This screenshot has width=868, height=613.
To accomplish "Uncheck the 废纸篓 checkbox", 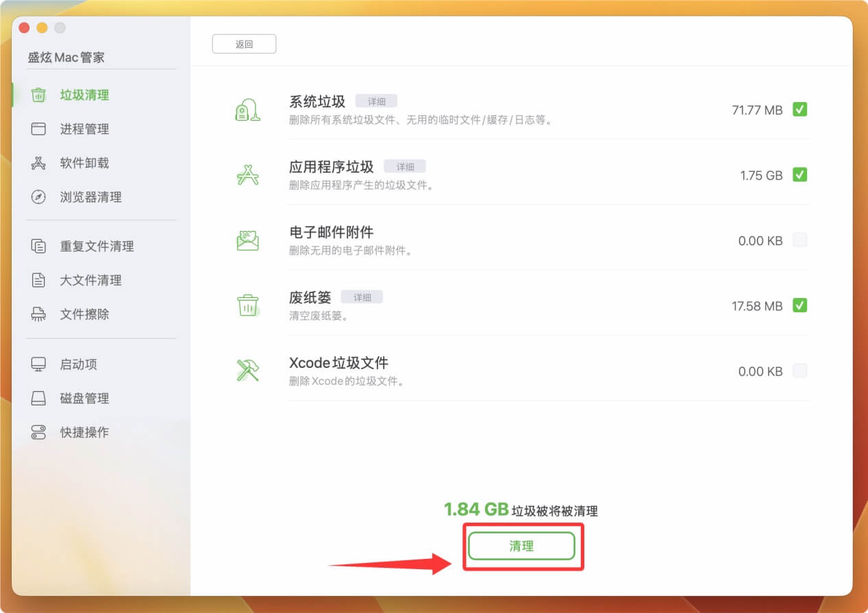I will pyautogui.click(x=799, y=305).
